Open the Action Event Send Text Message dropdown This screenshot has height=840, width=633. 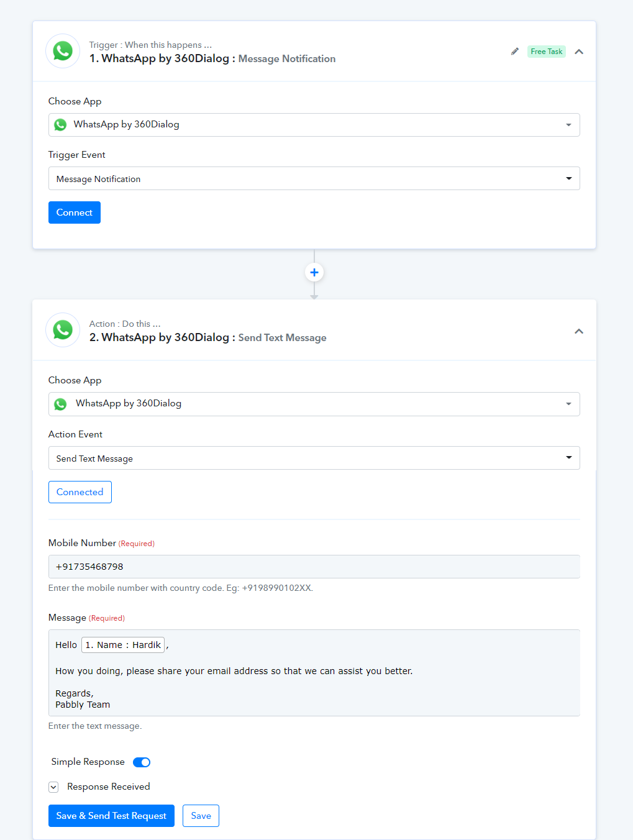[314, 458]
